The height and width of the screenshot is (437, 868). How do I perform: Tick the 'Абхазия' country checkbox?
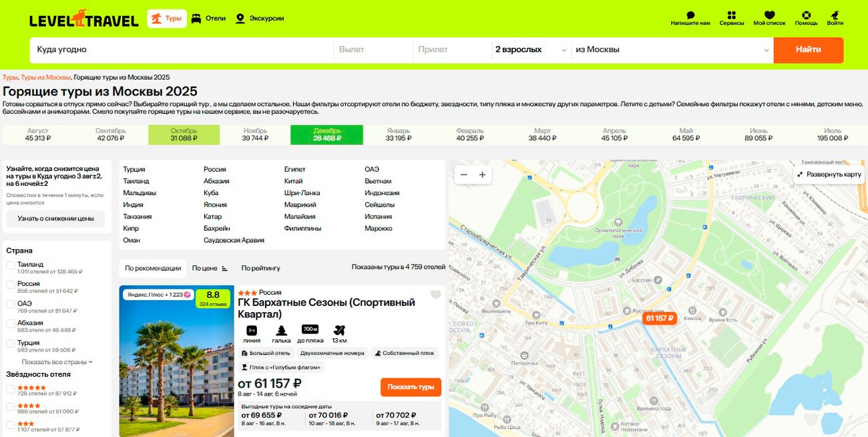click(x=11, y=324)
